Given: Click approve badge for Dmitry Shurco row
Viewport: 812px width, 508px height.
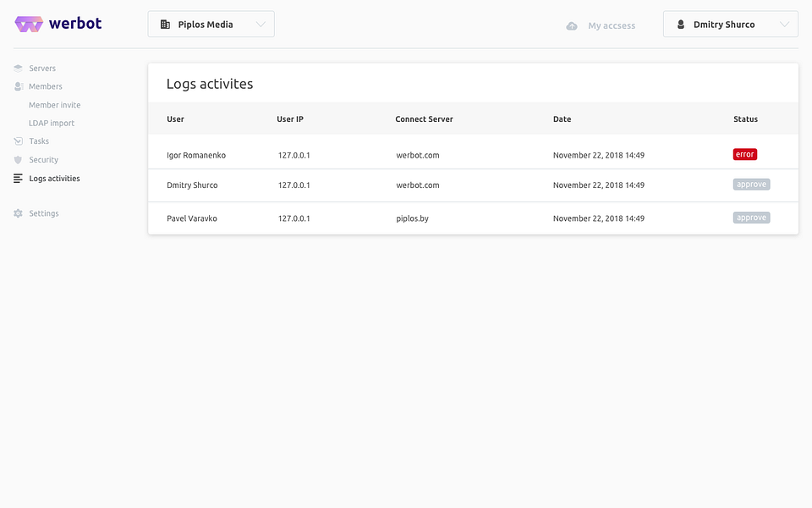Looking at the screenshot, I should 751,185.
